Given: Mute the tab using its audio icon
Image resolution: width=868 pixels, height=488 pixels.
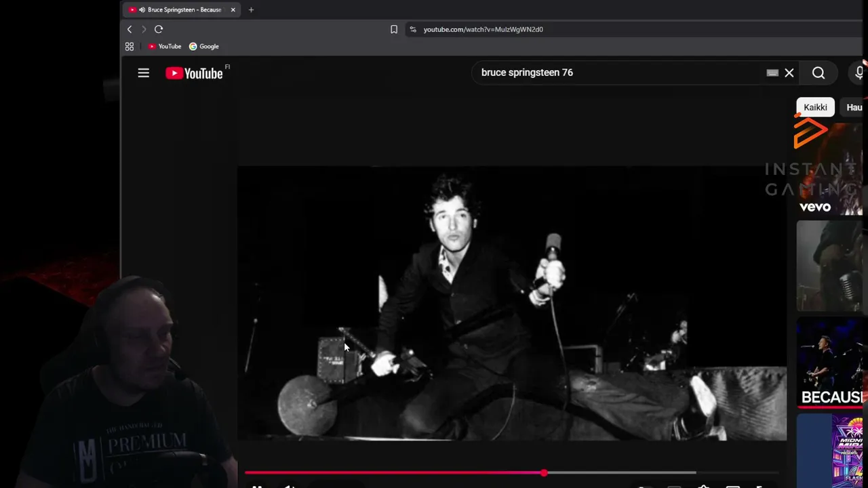Looking at the screenshot, I should coord(142,9).
